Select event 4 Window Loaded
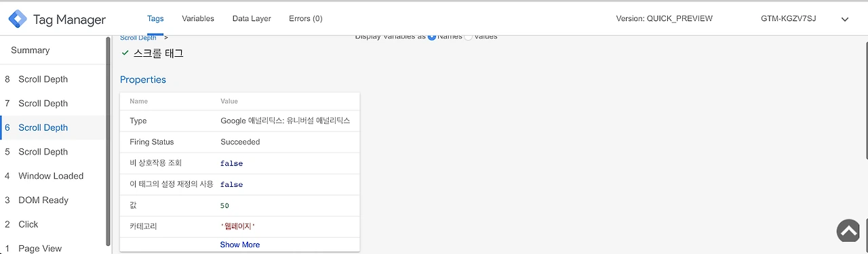 tap(52, 176)
